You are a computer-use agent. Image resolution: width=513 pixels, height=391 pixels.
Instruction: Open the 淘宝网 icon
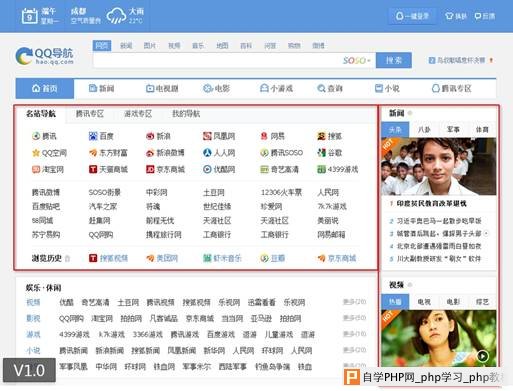(36, 170)
